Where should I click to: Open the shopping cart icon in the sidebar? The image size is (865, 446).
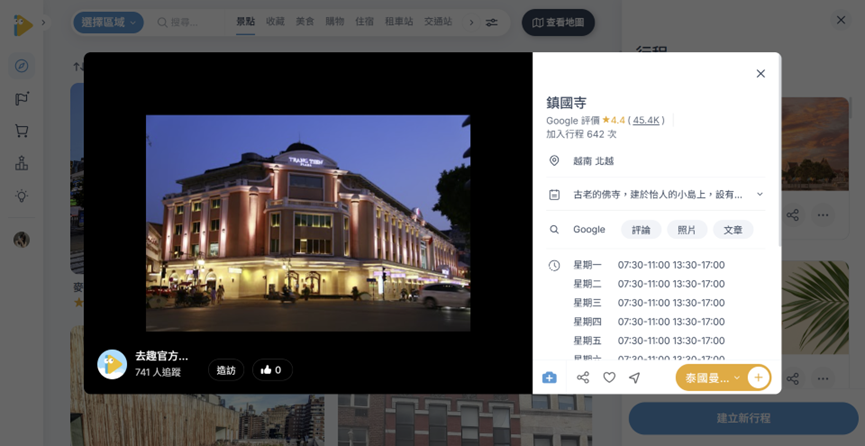pos(22,131)
